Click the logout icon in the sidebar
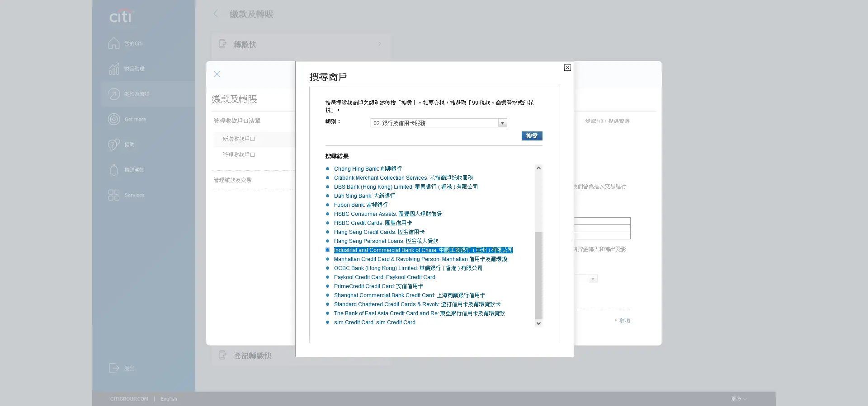The image size is (868, 406). click(114, 368)
